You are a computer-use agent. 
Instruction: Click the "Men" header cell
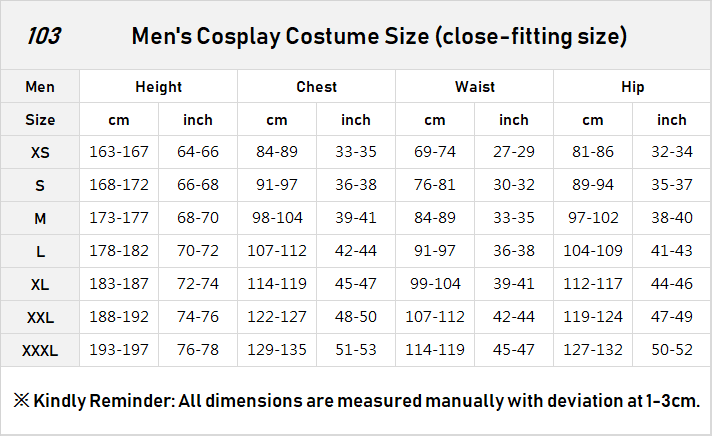(40, 87)
